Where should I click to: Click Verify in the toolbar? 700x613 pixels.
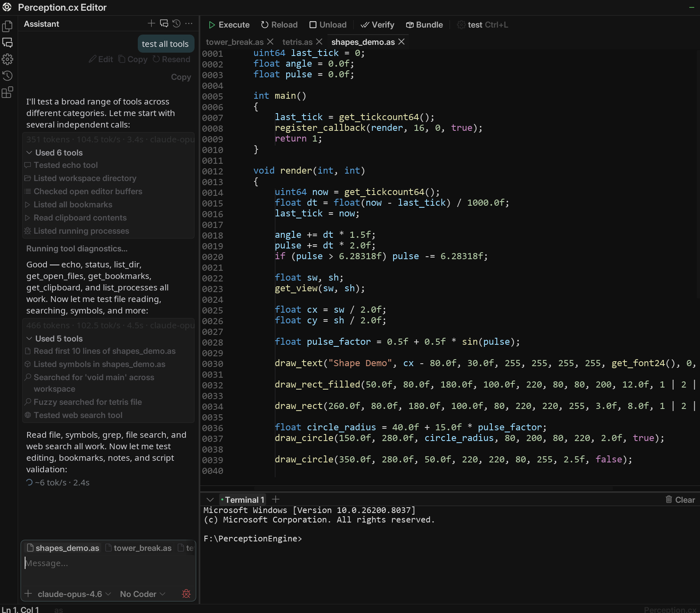coord(378,25)
